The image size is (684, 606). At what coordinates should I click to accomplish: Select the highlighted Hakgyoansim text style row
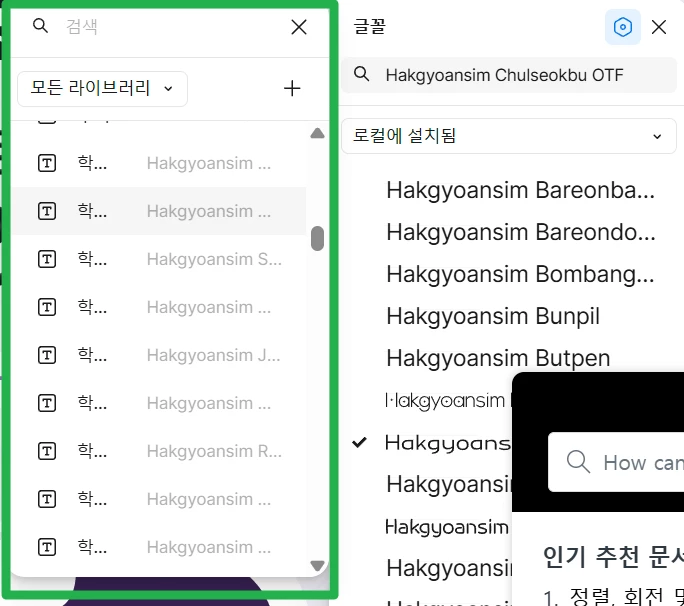tap(158, 211)
